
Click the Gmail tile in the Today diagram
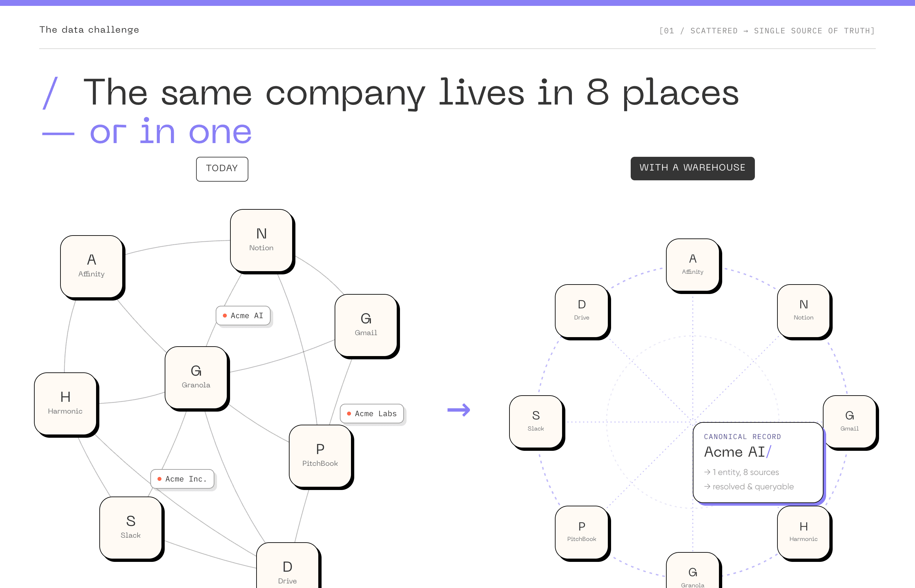coord(366,325)
